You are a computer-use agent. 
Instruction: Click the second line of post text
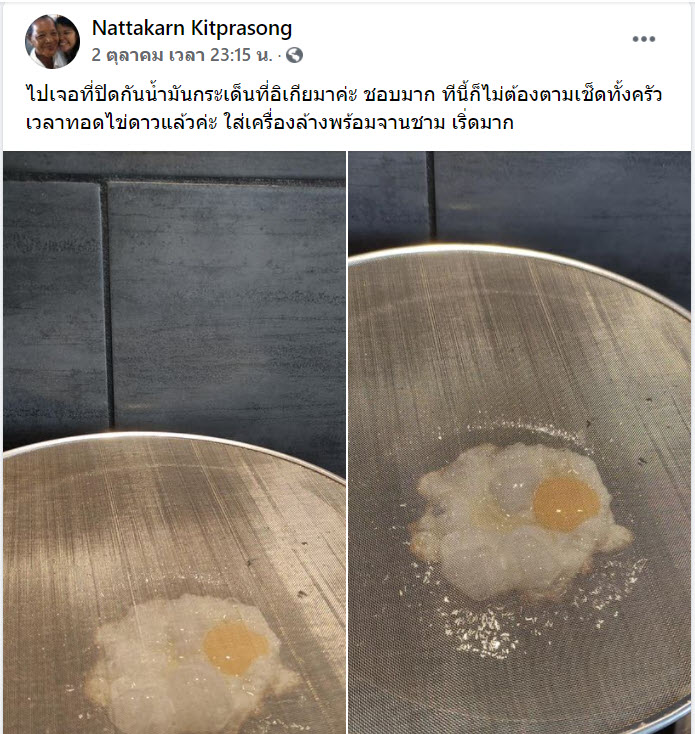tap(270, 123)
